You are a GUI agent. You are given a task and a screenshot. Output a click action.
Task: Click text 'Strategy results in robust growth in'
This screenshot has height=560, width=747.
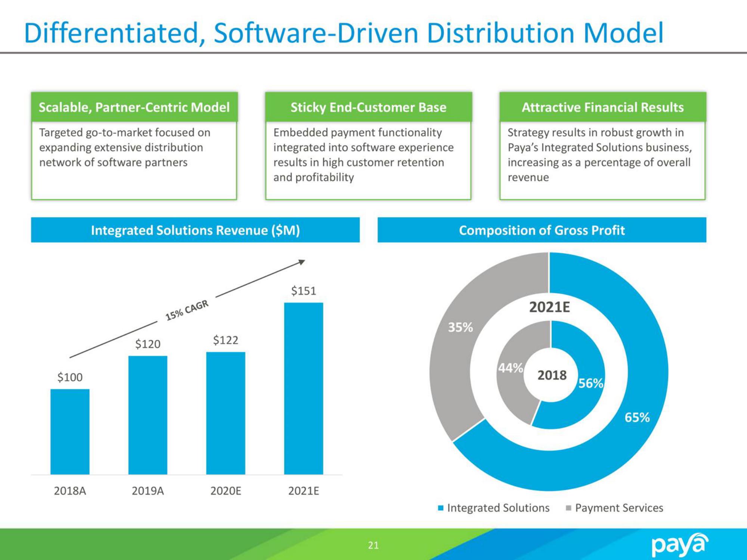[x=596, y=133]
